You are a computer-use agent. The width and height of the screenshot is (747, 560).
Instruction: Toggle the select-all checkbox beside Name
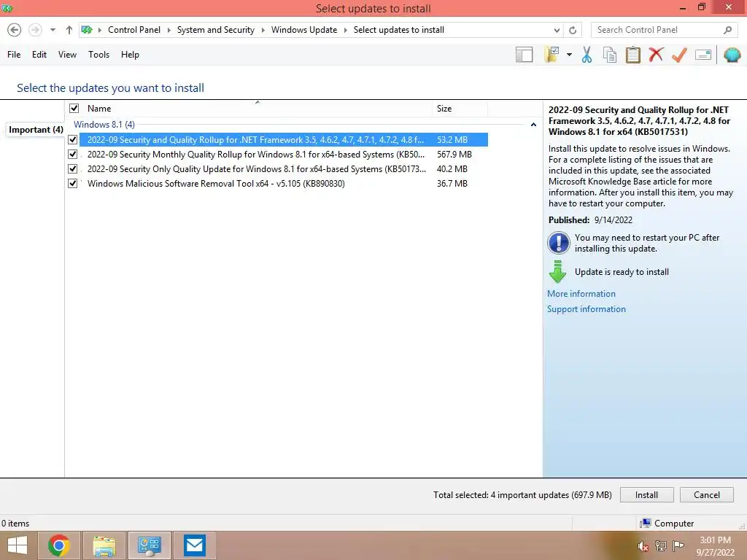[x=74, y=109]
